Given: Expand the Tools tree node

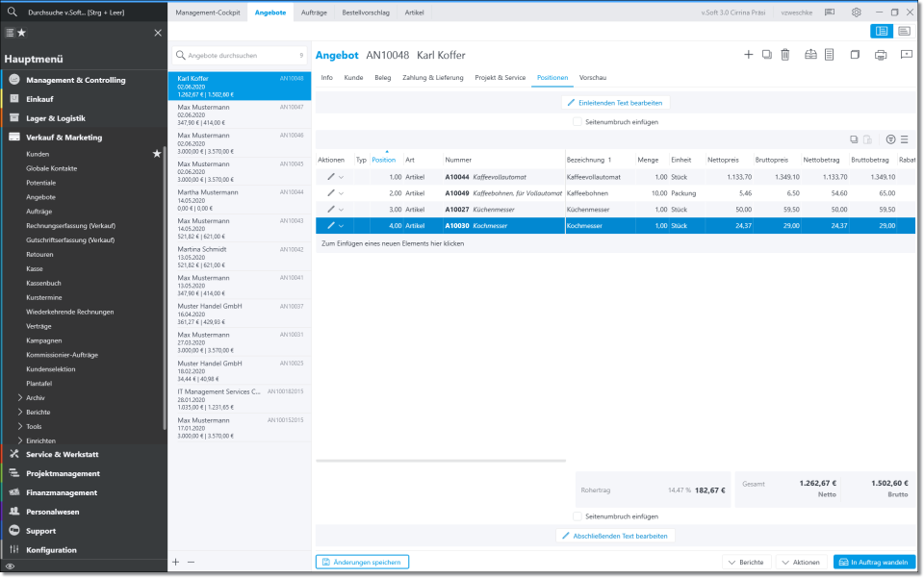Looking at the screenshot, I should (20, 426).
